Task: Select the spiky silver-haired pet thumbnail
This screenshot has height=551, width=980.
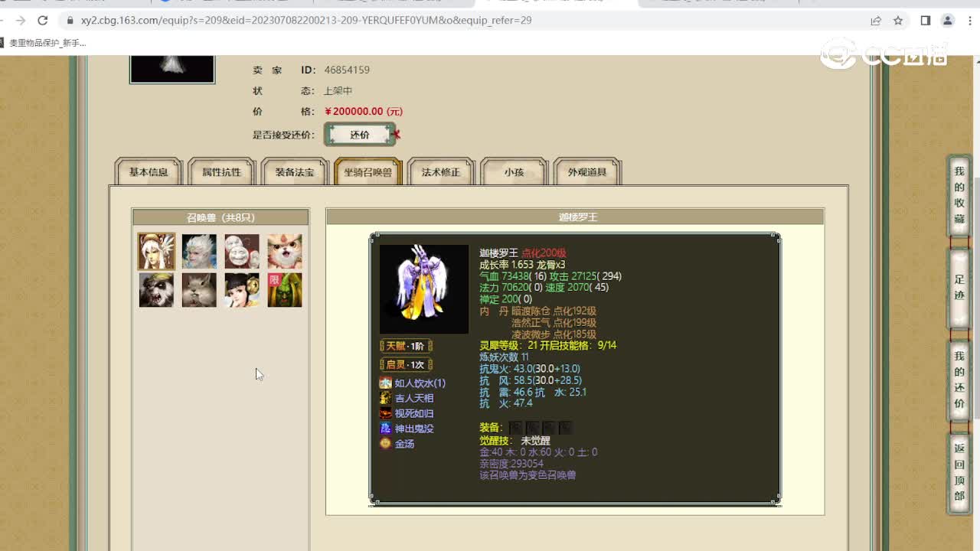Action: [x=199, y=252]
